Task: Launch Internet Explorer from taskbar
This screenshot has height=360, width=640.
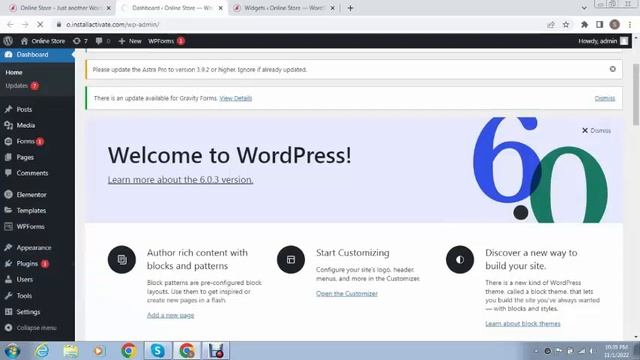Action: tap(42, 351)
